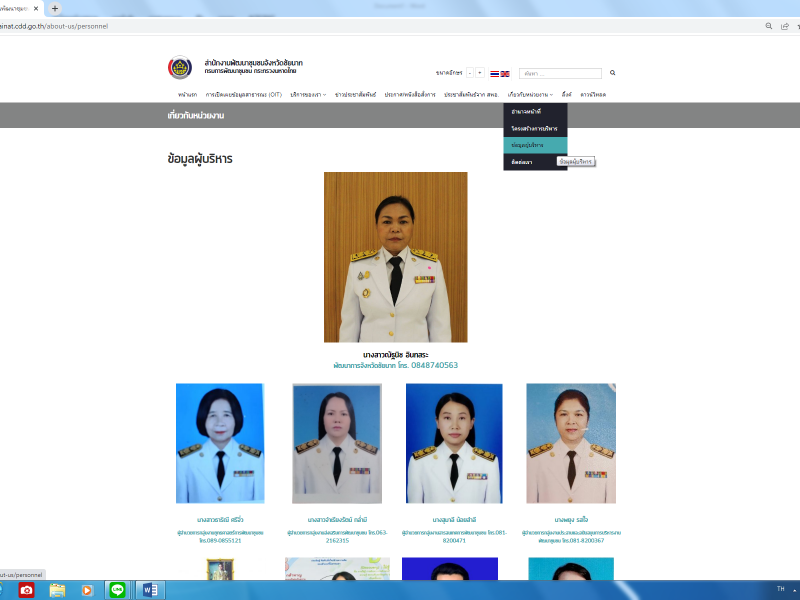Expand the เกี่ยวกับหน่วยงาน dropdown menu
800x600 pixels.
point(529,94)
